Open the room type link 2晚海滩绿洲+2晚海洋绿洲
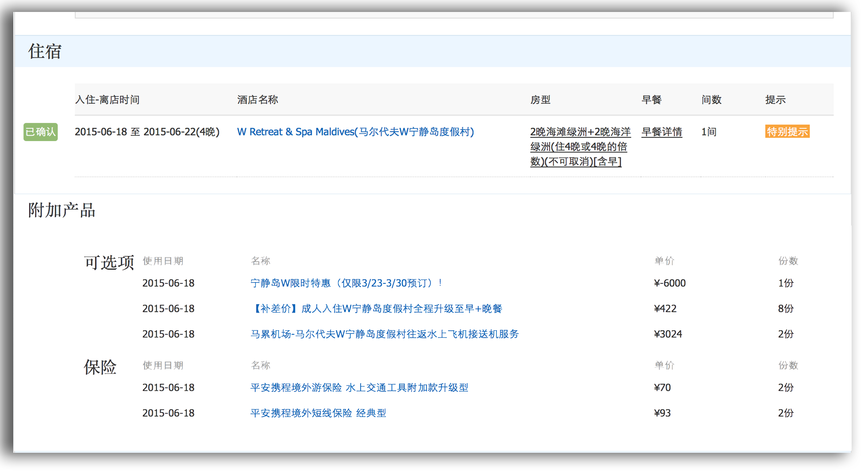The height and width of the screenshot is (474, 868). (580, 147)
